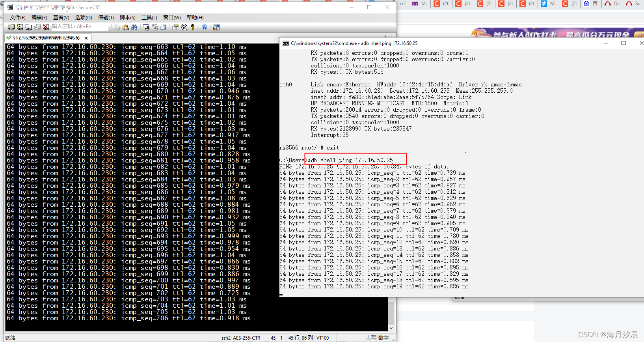Open the Help question mark icon
Image resolution: width=644 pixels, height=342 pixels.
point(205,27)
